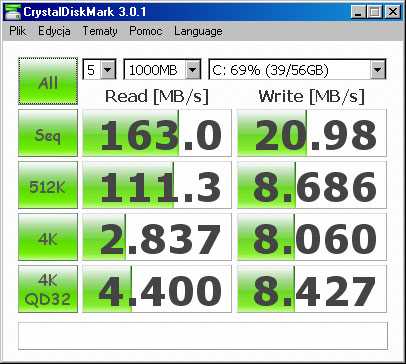This screenshot has width=406, height=364.
Task: Click the 512K write result 8.686
Action: [312, 185]
